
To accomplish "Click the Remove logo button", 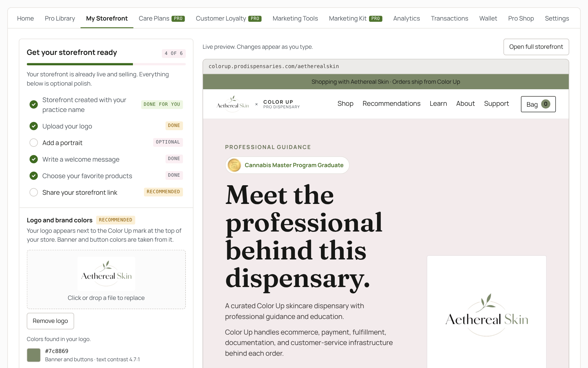I will point(50,321).
